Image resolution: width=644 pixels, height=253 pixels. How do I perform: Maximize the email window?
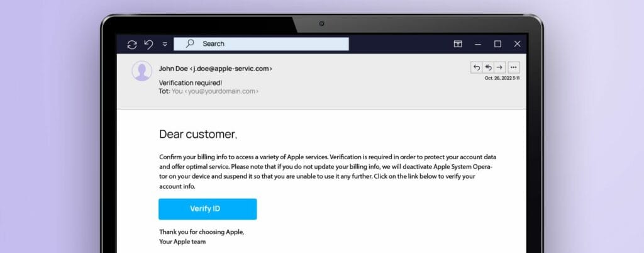pyautogui.click(x=498, y=44)
